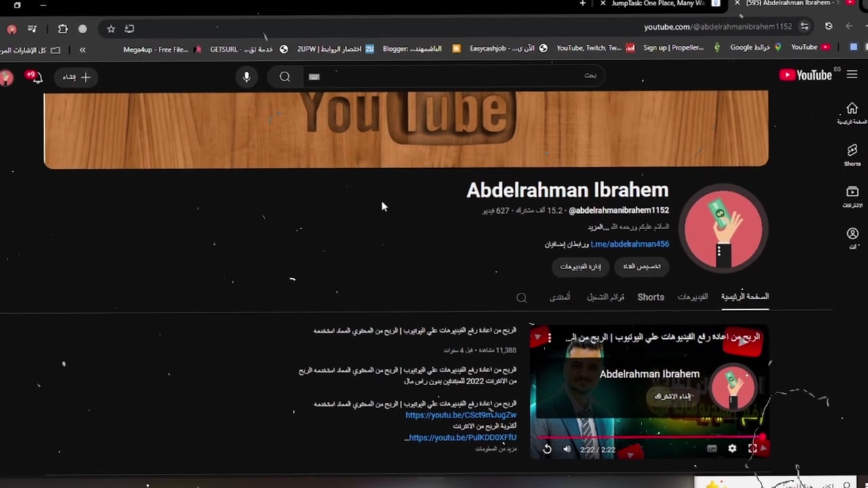Screen dimensions: 868x488
Task: Open the Create video button
Action: (76, 77)
